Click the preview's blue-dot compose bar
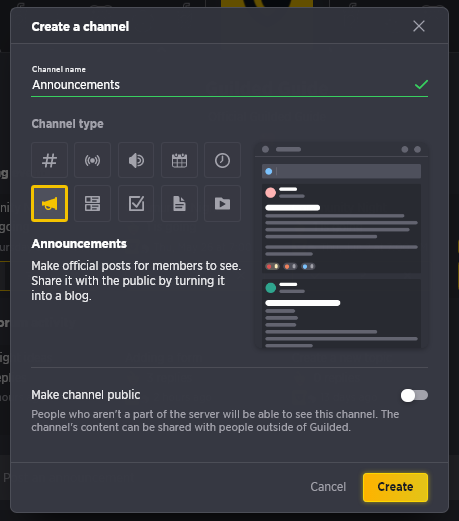Viewport: 459px width, 521px height. click(341, 171)
